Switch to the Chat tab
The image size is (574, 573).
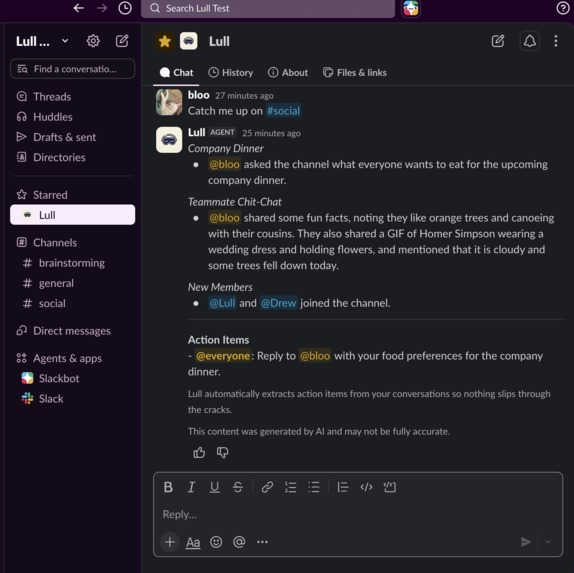pos(176,72)
